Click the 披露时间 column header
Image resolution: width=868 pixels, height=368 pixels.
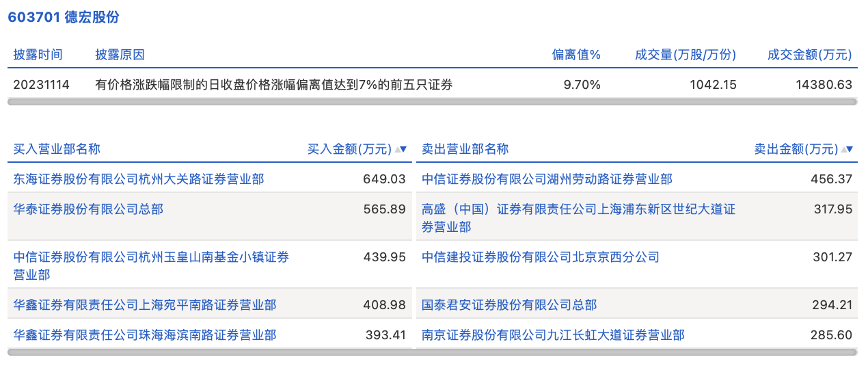point(38,55)
